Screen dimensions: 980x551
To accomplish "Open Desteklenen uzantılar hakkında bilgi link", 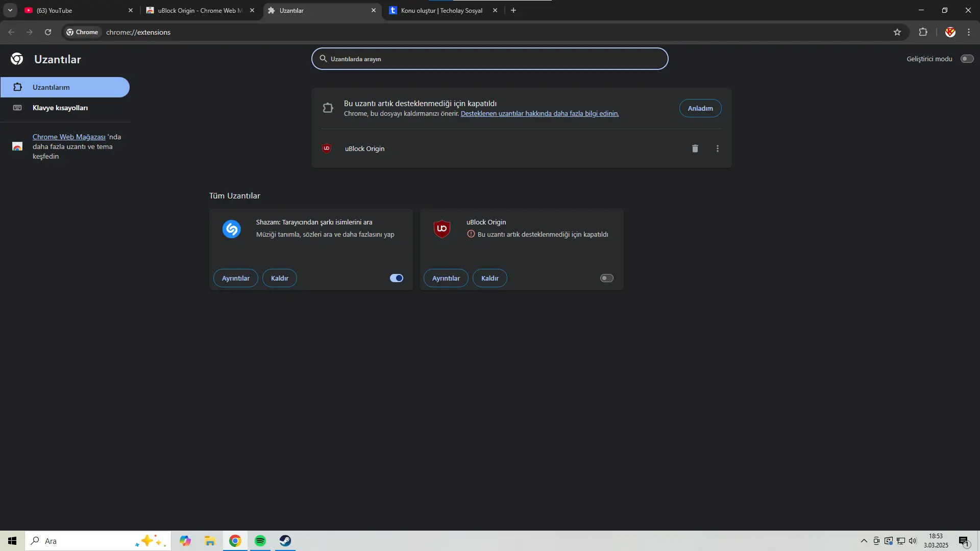I will coord(540,113).
